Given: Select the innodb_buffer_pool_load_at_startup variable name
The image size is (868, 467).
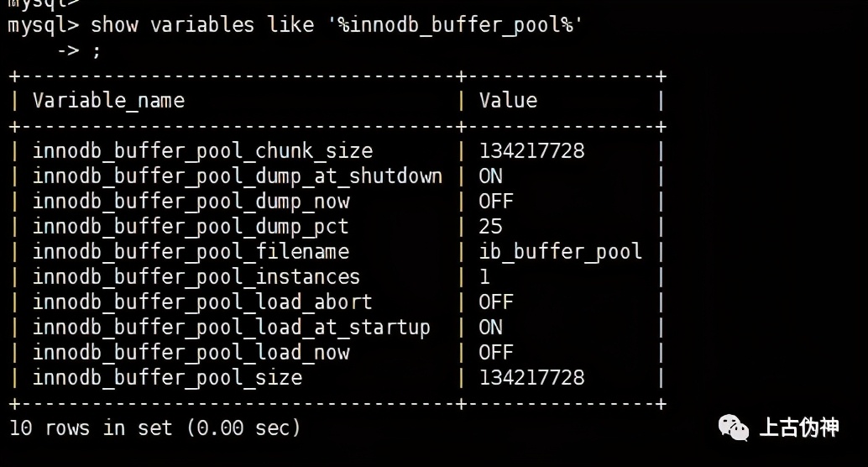Looking at the screenshot, I should point(232,328).
